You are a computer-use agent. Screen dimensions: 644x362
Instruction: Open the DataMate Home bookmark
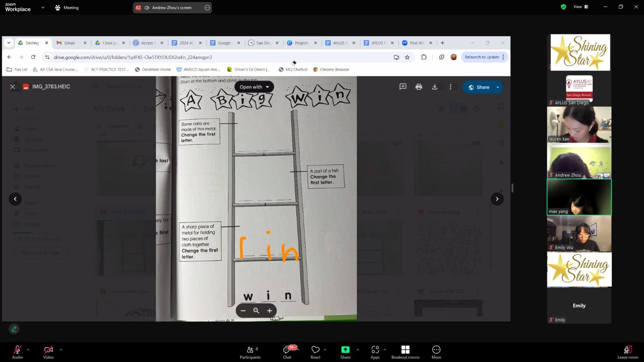[153, 70]
